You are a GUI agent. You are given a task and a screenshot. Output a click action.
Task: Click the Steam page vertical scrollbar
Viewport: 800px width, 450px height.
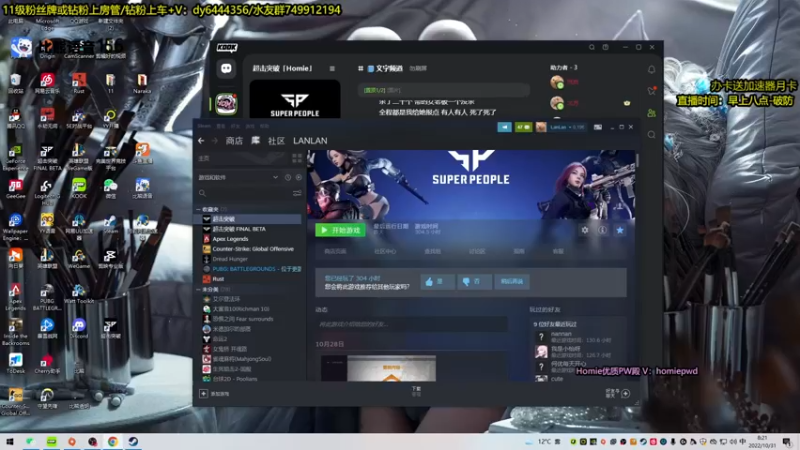pos(636,159)
